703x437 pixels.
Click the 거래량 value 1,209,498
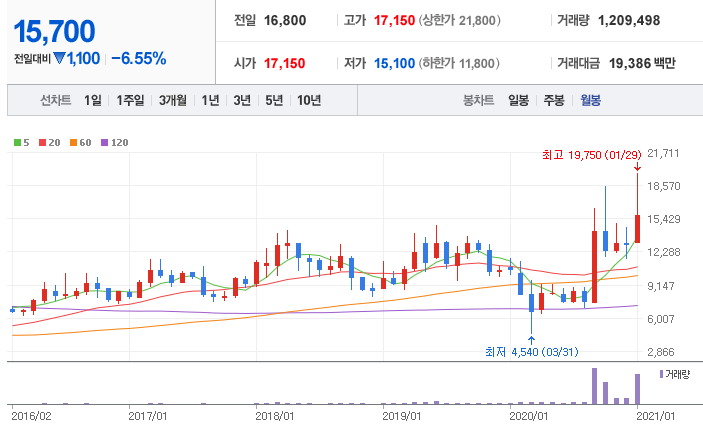(x=629, y=20)
